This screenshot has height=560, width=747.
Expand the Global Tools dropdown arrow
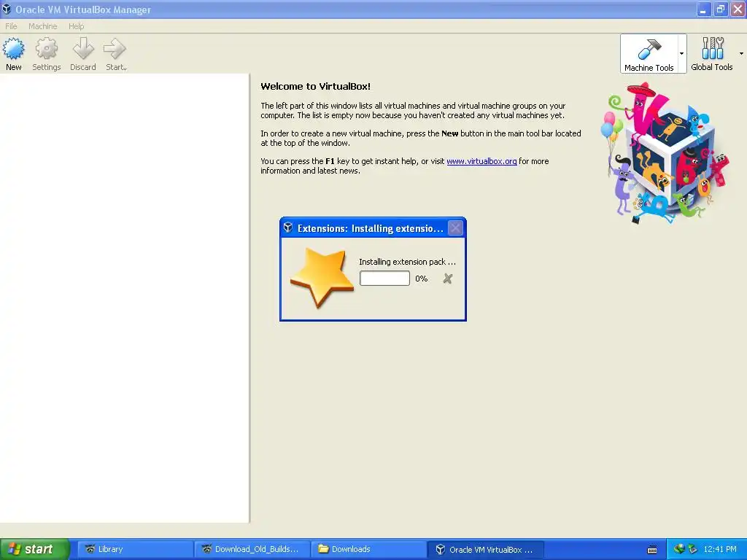[741, 54]
